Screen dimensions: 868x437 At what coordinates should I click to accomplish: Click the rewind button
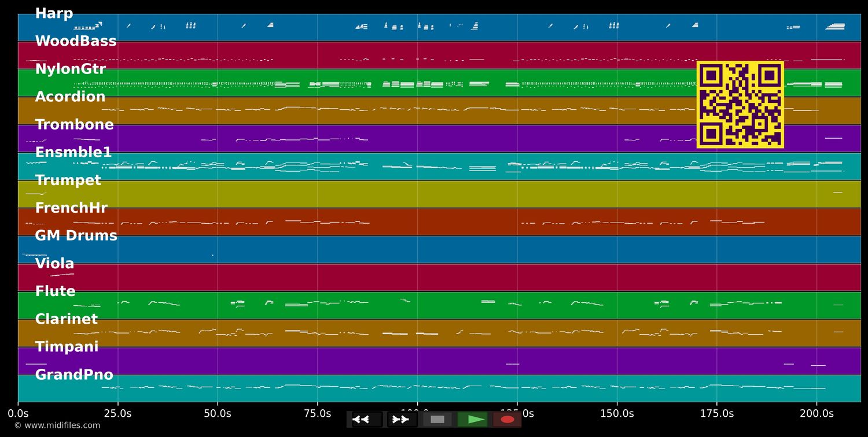(x=366, y=419)
